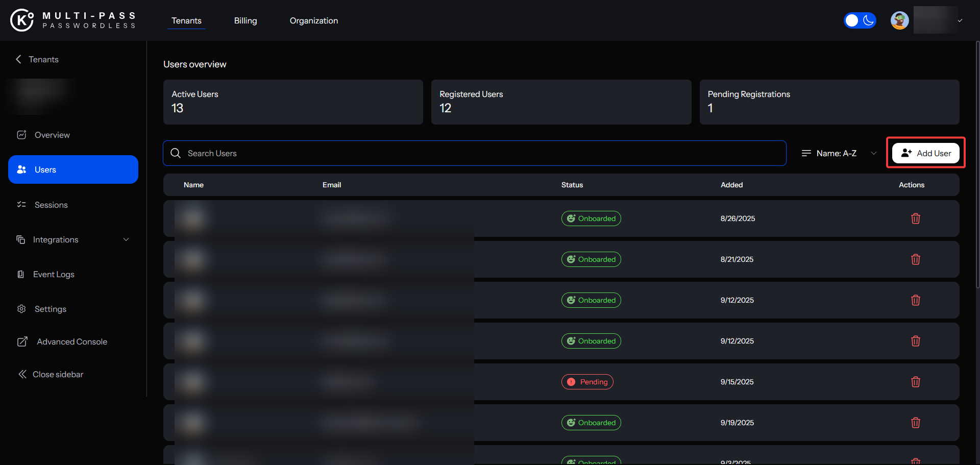
Task: Switch to the Organization tab
Action: point(313,20)
